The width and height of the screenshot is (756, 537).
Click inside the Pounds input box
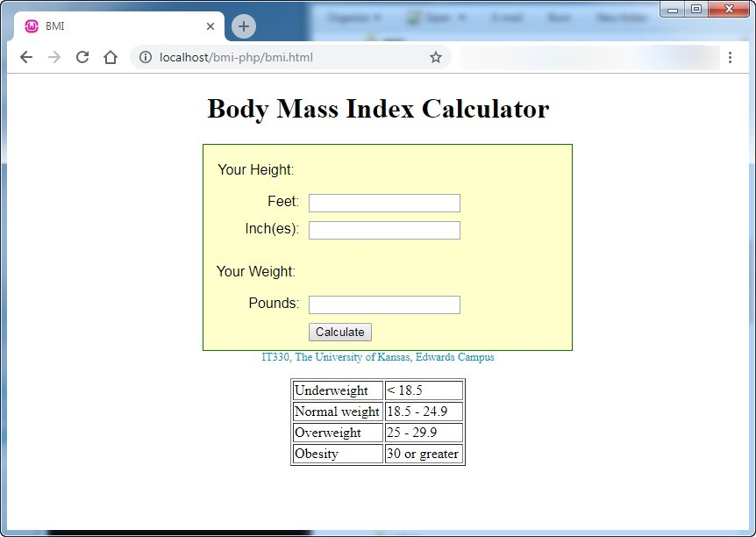[384, 304]
